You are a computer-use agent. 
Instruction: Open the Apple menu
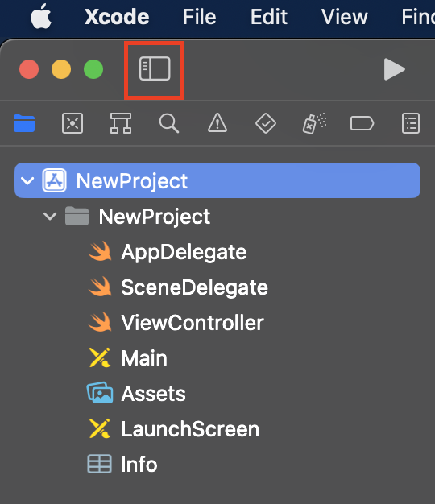pyautogui.click(x=41, y=16)
